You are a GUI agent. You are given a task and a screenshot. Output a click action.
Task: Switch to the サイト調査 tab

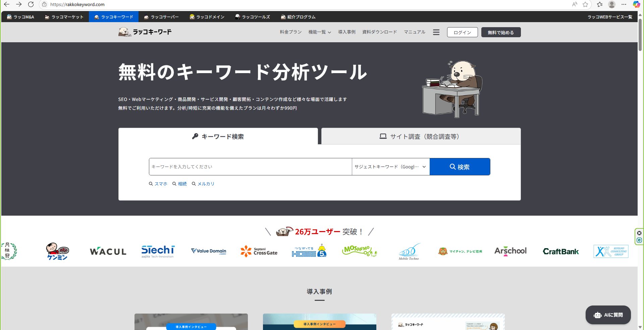[x=421, y=136]
